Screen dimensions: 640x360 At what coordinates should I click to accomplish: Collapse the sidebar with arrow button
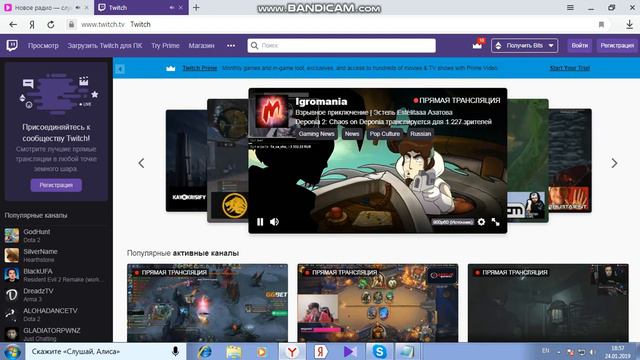(120, 69)
